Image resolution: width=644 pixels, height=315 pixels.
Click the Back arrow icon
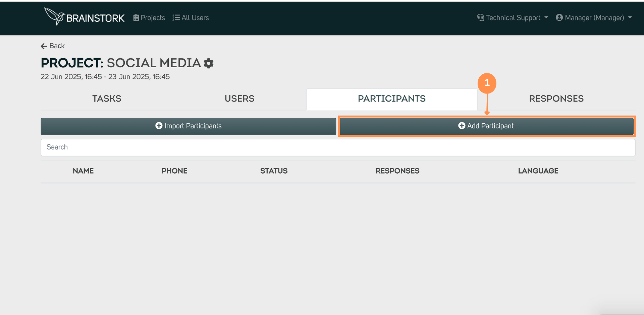[x=44, y=46]
